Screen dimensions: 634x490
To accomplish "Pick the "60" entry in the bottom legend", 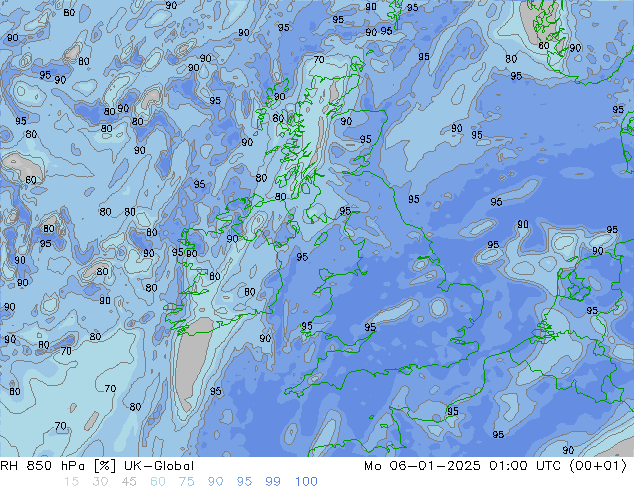I will [x=158, y=482].
